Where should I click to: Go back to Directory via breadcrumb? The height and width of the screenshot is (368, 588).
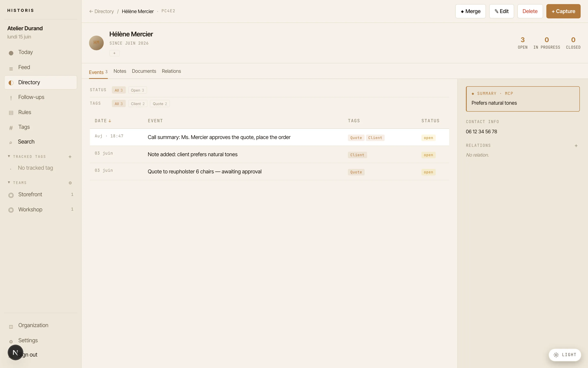pyautogui.click(x=101, y=11)
